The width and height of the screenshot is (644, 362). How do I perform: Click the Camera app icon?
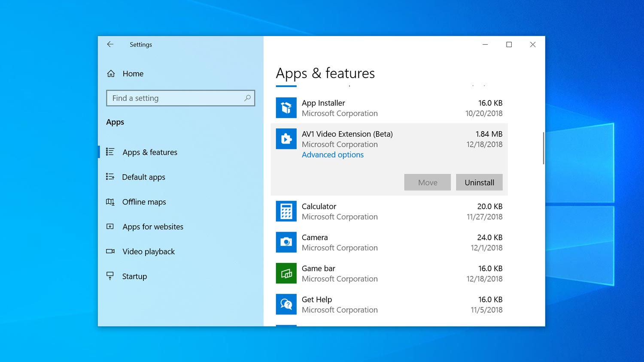click(286, 242)
